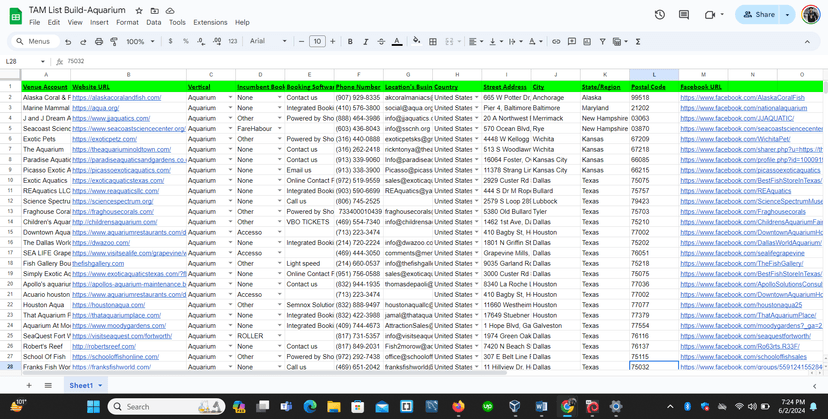
Task: Open the Data menu
Action: point(154,22)
